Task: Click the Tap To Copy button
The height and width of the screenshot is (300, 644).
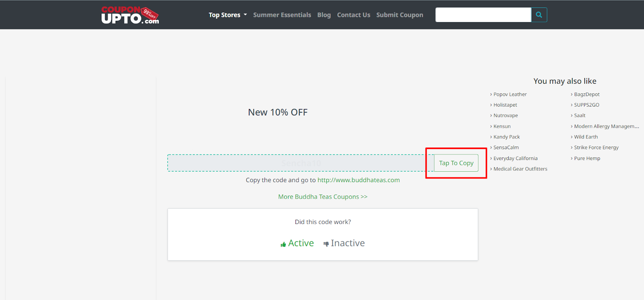Action: 456,163
